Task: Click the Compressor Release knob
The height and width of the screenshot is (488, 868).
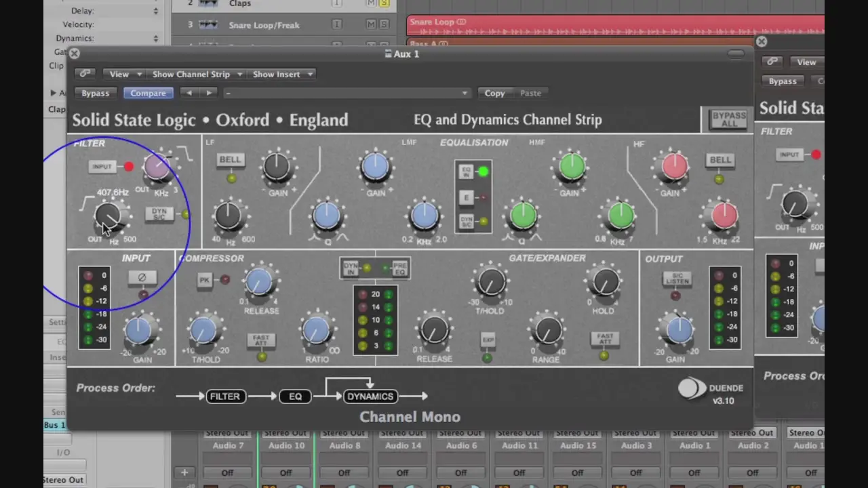Action: point(259,282)
